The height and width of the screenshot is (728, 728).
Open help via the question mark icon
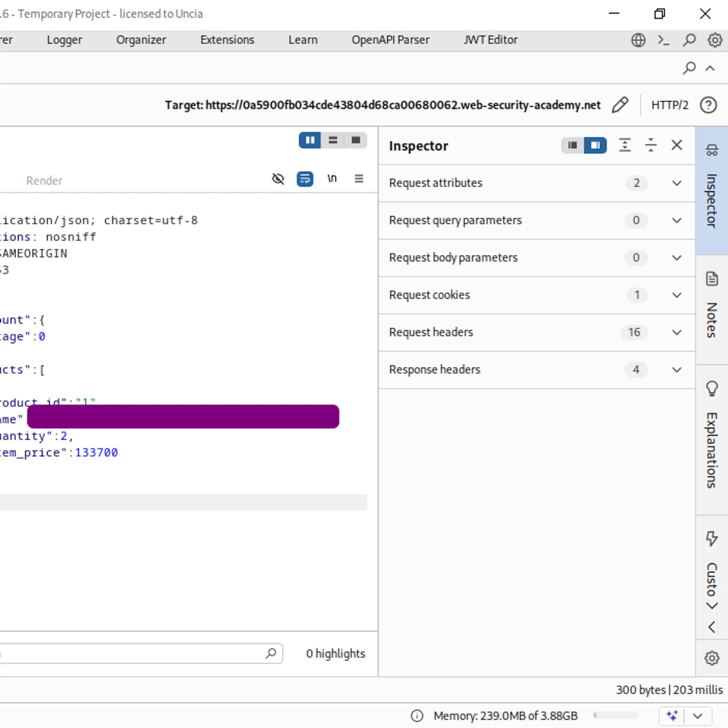[708, 105]
